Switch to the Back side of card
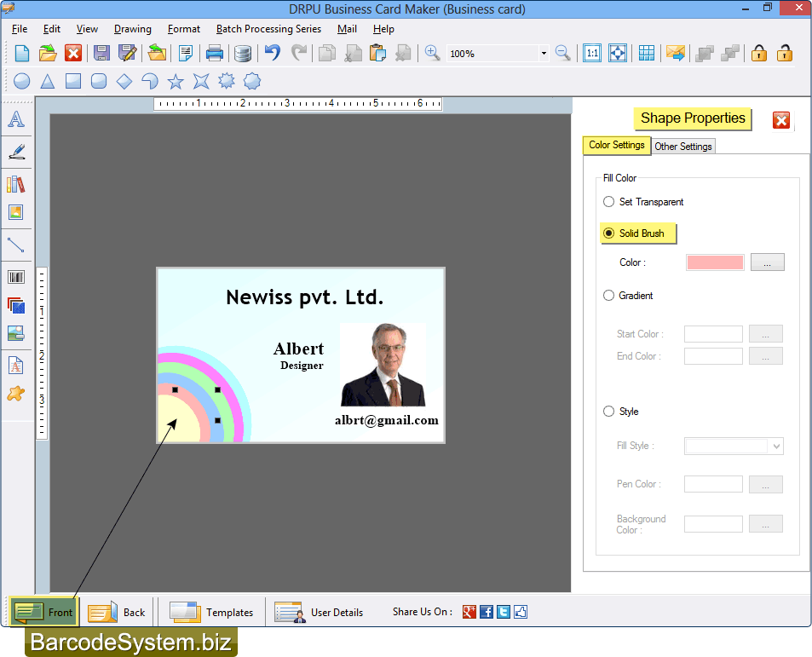This screenshot has width=812, height=657. tap(117, 613)
